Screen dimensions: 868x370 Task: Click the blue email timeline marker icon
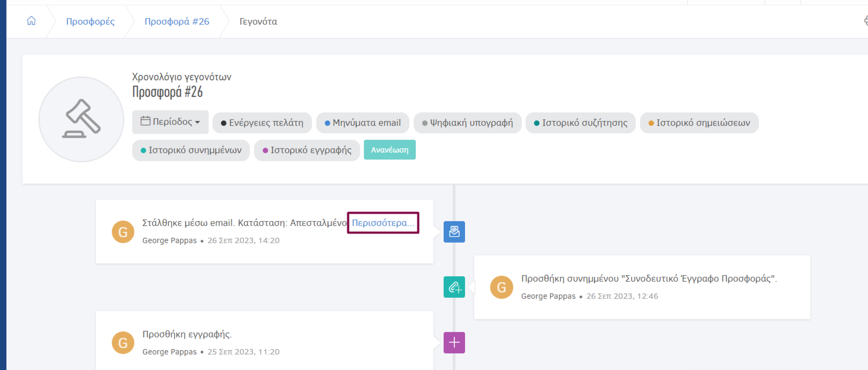point(454,232)
